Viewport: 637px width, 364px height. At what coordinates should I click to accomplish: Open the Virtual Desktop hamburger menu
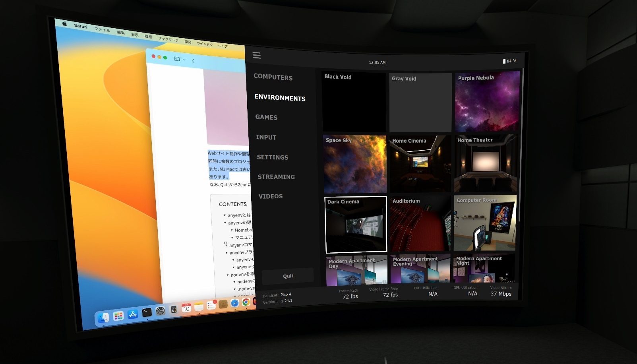(257, 55)
